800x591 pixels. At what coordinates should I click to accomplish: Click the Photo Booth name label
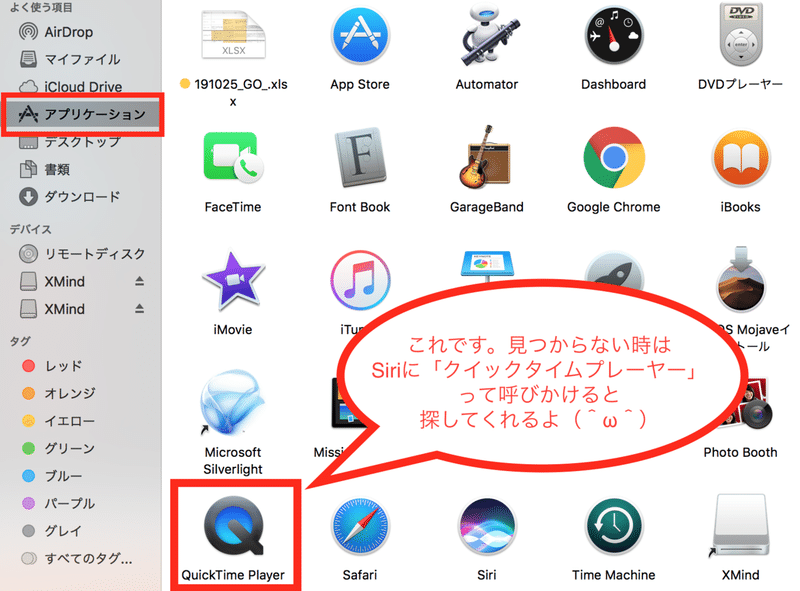pos(740,452)
